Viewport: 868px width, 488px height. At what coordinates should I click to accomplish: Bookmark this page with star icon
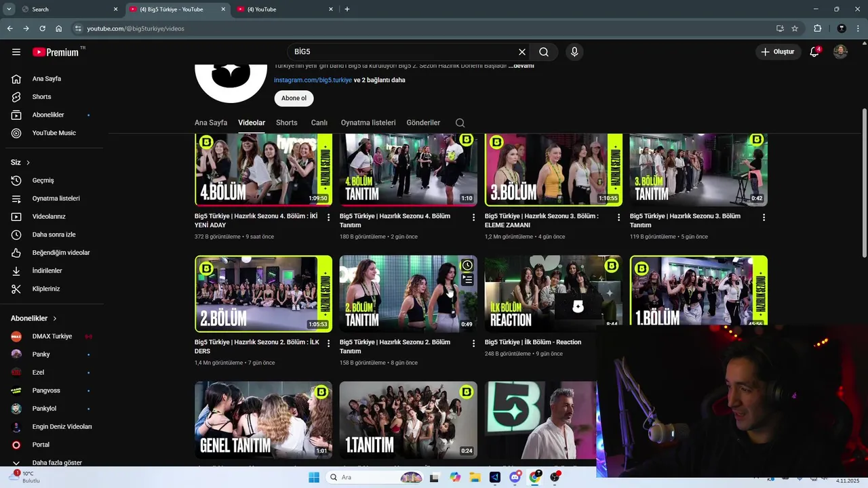click(x=795, y=28)
